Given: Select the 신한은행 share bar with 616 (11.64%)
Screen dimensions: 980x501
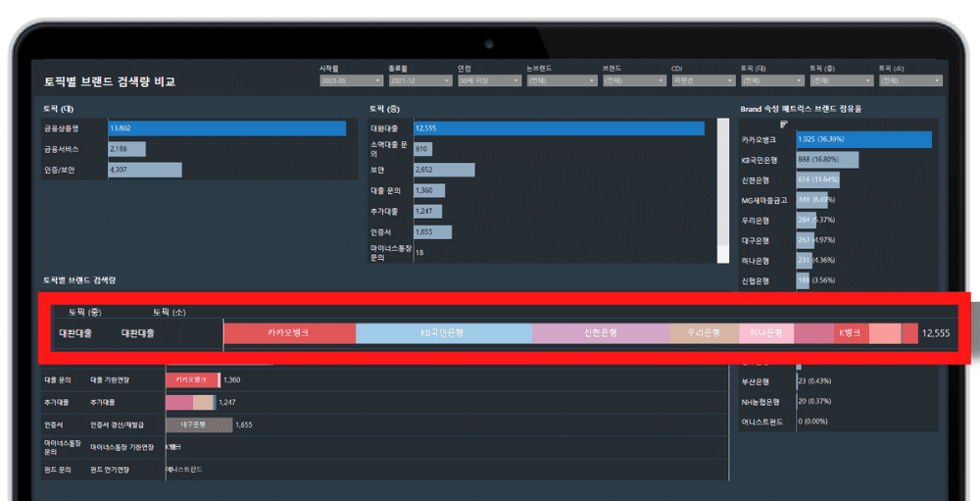Looking at the screenshot, I should (x=818, y=179).
